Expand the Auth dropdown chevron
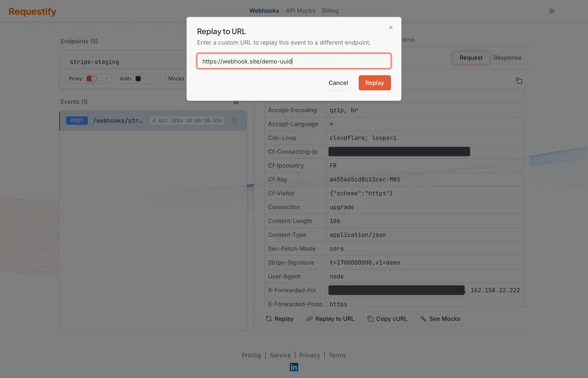This screenshot has height=378, width=588. click(x=155, y=79)
